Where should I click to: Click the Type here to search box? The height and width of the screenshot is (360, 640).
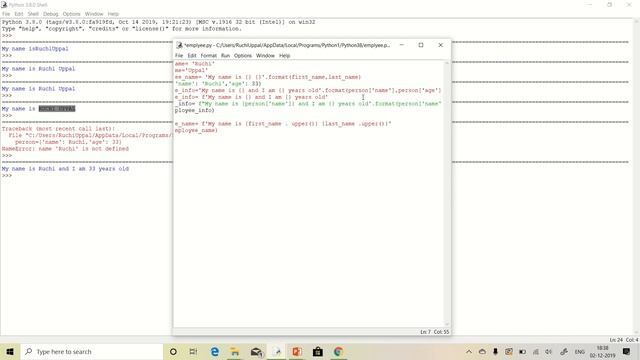91,351
